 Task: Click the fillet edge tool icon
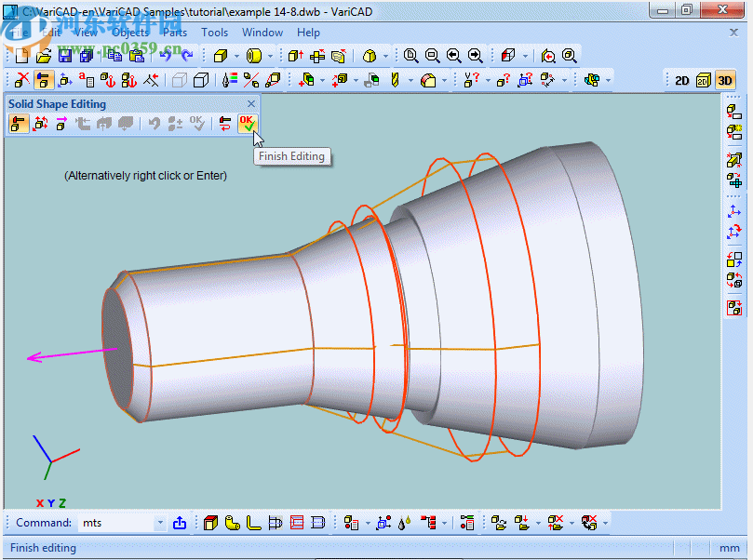(x=428, y=80)
